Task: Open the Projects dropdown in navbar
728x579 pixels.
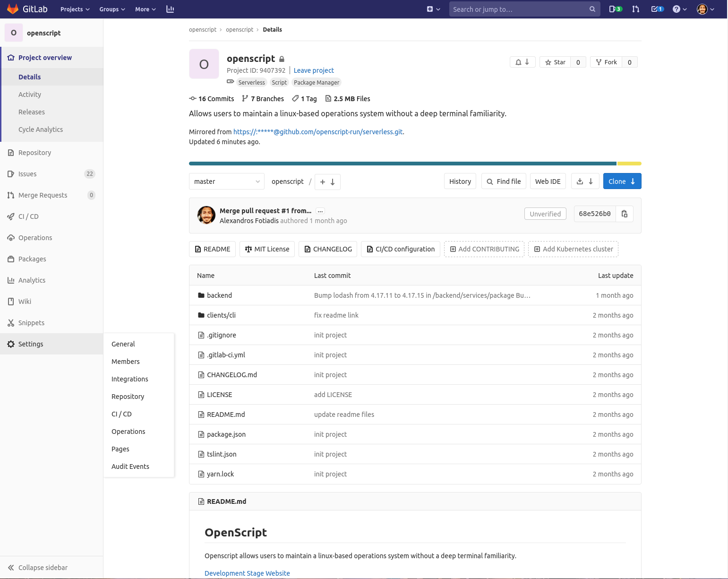Action: pyautogui.click(x=75, y=9)
